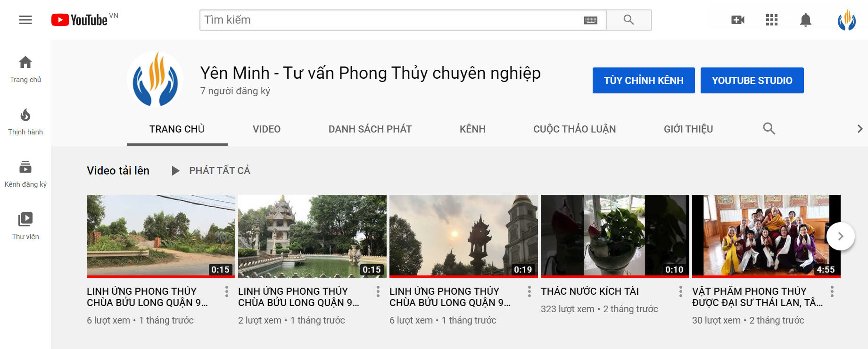The height and width of the screenshot is (349, 868).
Task: Open second LINH ỨNG PHONG THỦY video title
Action: 298,297
